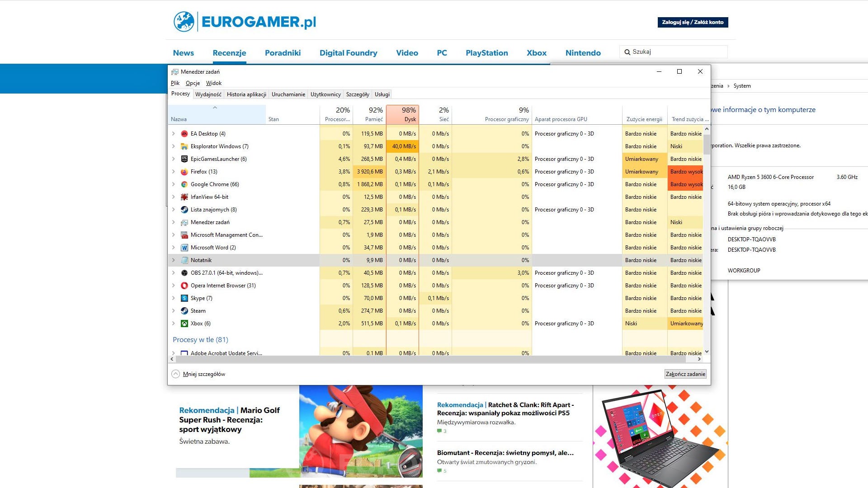The height and width of the screenshot is (488, 868).
Task: Open the Recenzje section on Eurogamer
Action: point(229,53)
